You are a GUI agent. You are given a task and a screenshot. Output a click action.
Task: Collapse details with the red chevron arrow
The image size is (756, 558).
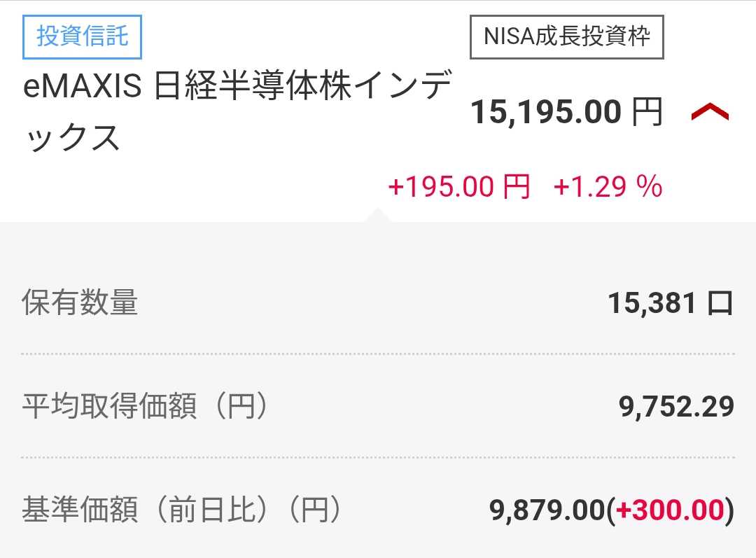pyautogui.click(x=710, y=113)
